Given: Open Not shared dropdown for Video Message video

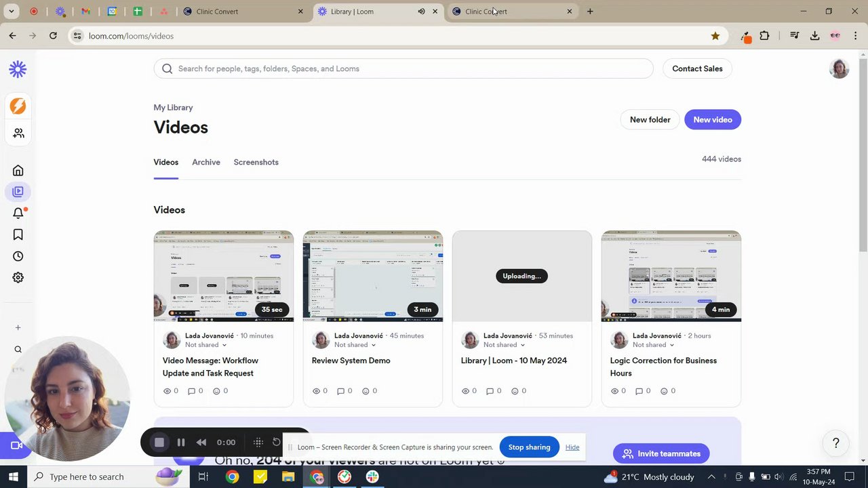Looking at the screenshot, I should pos(205,345).
